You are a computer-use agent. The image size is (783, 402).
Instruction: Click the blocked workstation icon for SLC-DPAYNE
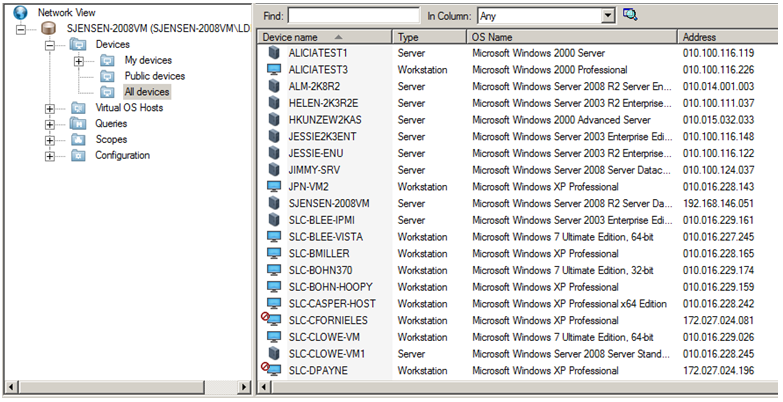272,370
